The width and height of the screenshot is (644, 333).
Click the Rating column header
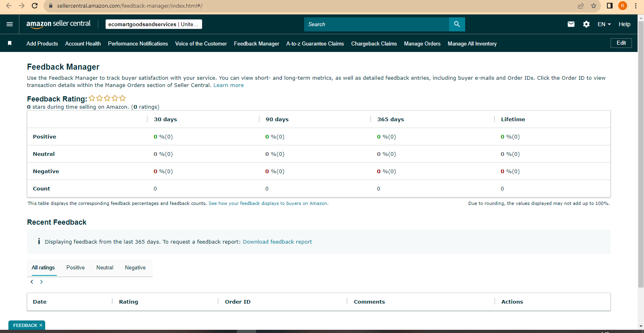(x=128, y=302)
